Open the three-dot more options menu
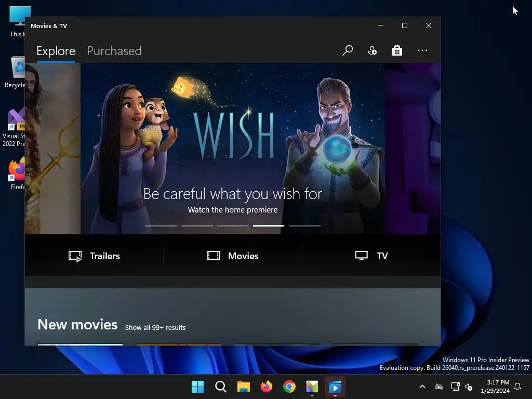The width and height of the screenshot is (532, 399). pos(422,50)
